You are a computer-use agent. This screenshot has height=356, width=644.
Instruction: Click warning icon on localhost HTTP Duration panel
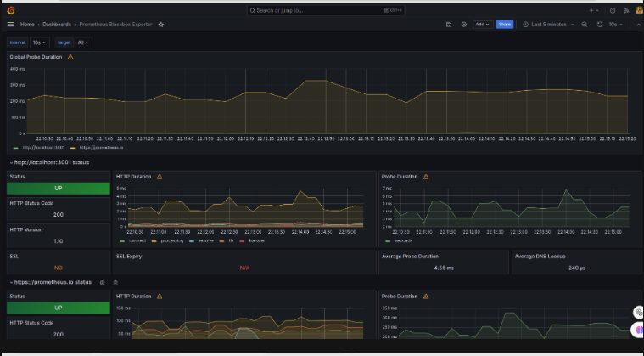[160, 177]
